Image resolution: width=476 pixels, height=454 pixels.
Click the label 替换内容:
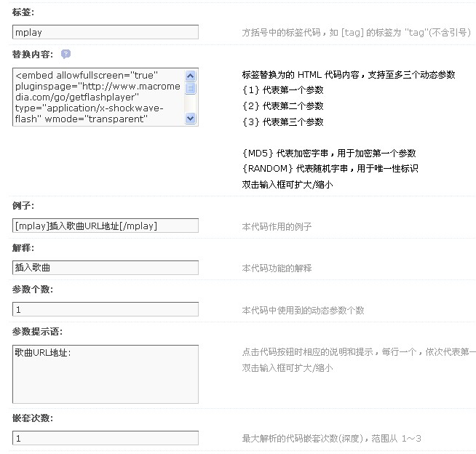[33, 55]
